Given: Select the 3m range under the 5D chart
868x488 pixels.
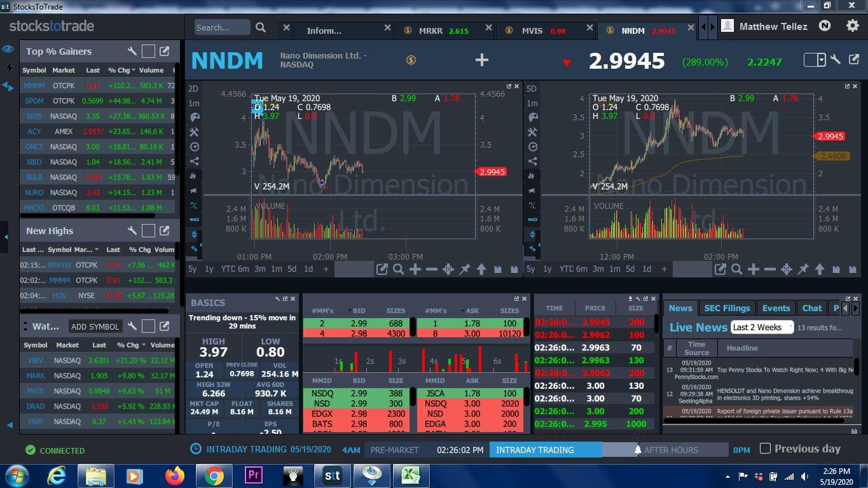Looking at the screenshot, I should [598, 269].
